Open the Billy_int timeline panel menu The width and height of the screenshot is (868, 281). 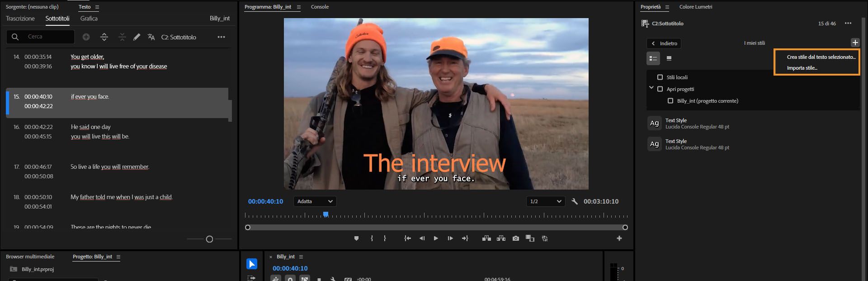point(301,257)
